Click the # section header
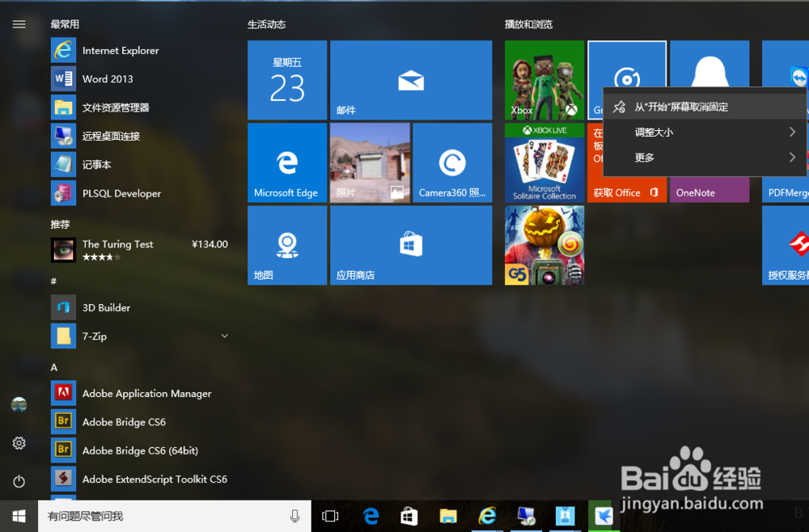 tap(53, 281)
